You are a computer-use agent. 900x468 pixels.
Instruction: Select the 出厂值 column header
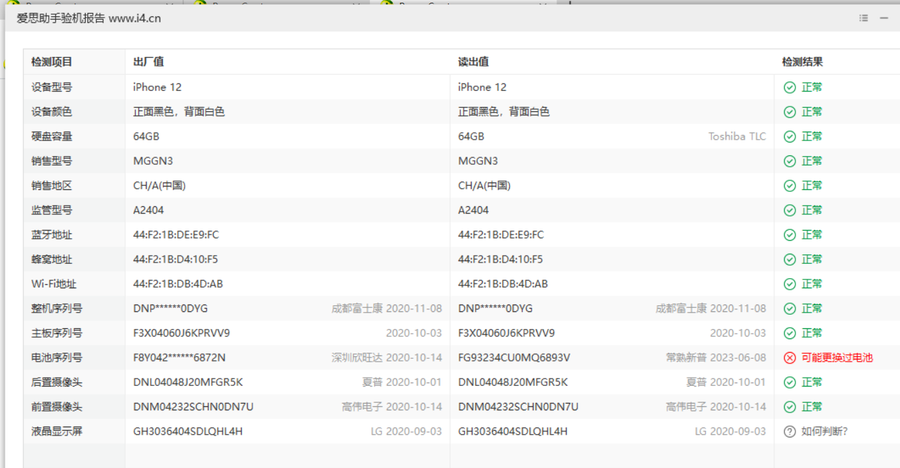pos(149,62)
